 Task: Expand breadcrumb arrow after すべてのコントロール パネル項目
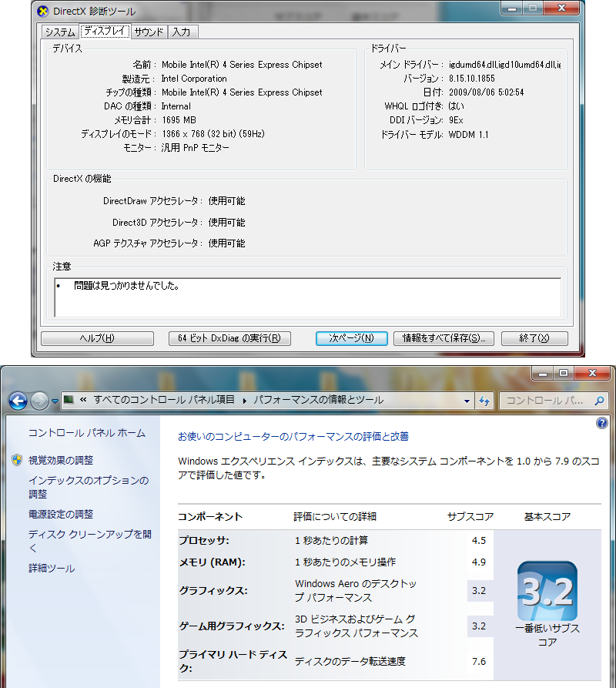tap(245, 401)
